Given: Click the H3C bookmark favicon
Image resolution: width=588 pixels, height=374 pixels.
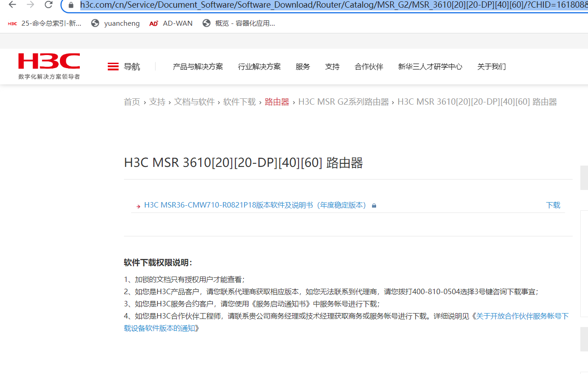Looking at the screenshot, I should 13,23.
